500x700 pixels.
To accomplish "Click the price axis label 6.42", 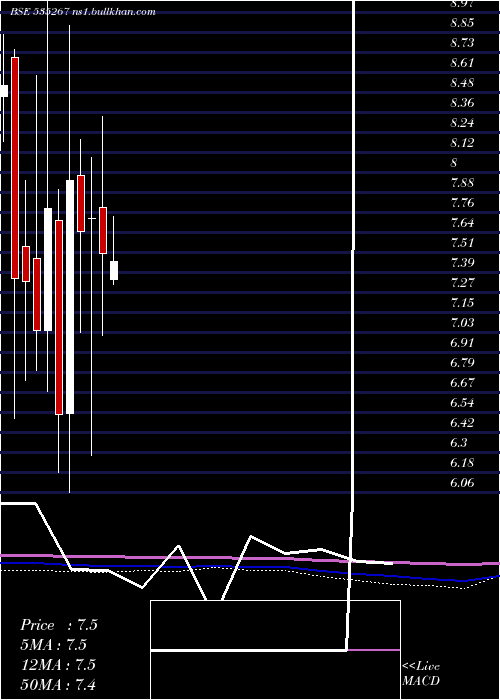I will (462, 422).
